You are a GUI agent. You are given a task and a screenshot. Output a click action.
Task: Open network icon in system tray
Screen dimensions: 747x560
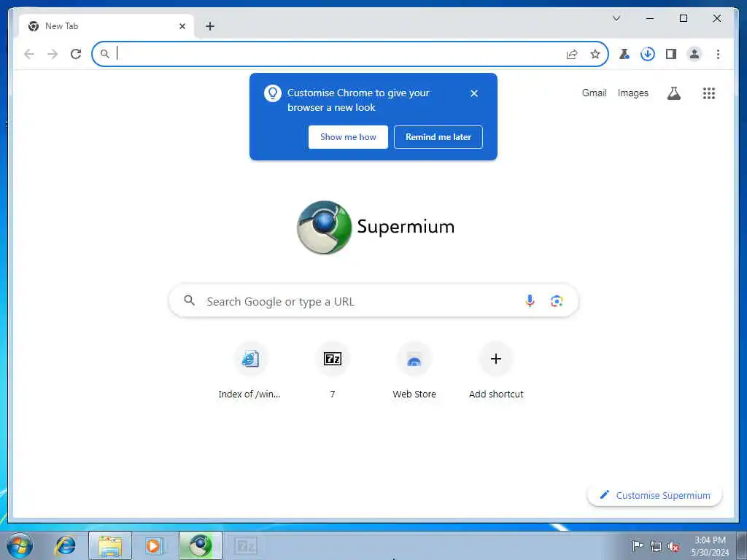pyautogui.click(x=656, y=546)
